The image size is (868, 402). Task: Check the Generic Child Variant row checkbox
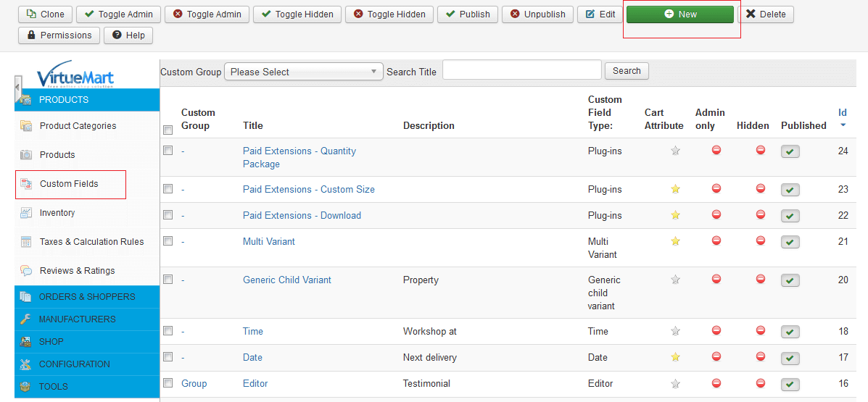168,280
